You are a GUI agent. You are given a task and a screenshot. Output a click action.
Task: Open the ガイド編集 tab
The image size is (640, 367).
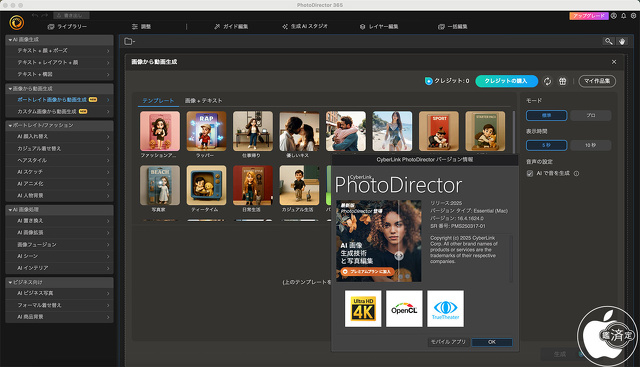click(x=231, y=27)
